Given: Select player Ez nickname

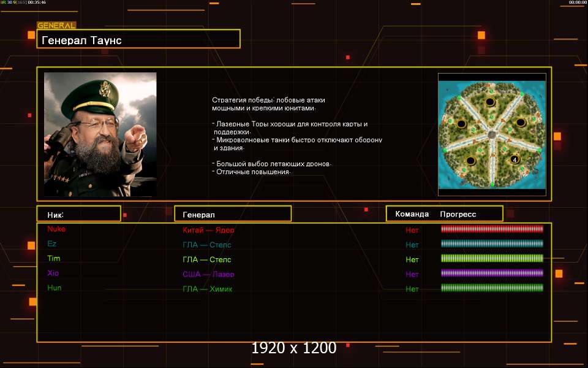Looking at the screenshot, I should 51,243.
